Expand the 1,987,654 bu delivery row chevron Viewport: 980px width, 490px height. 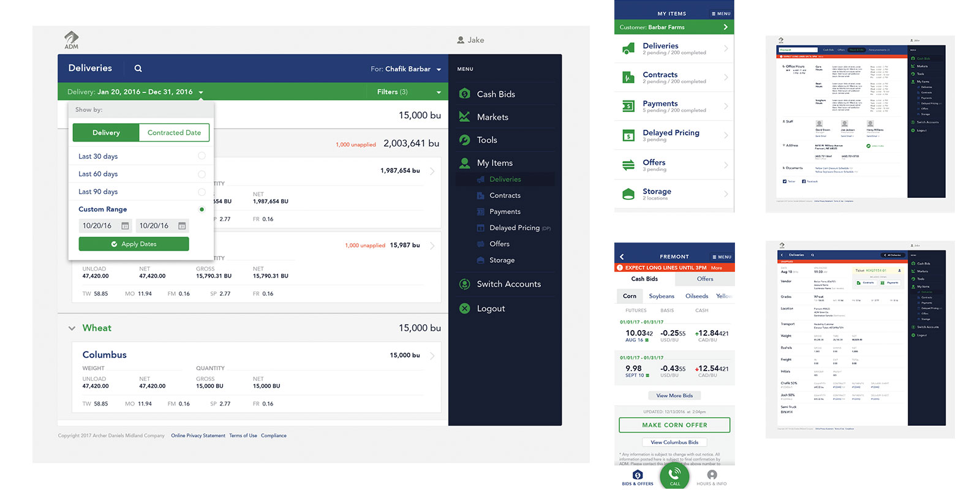pos(432,171)
